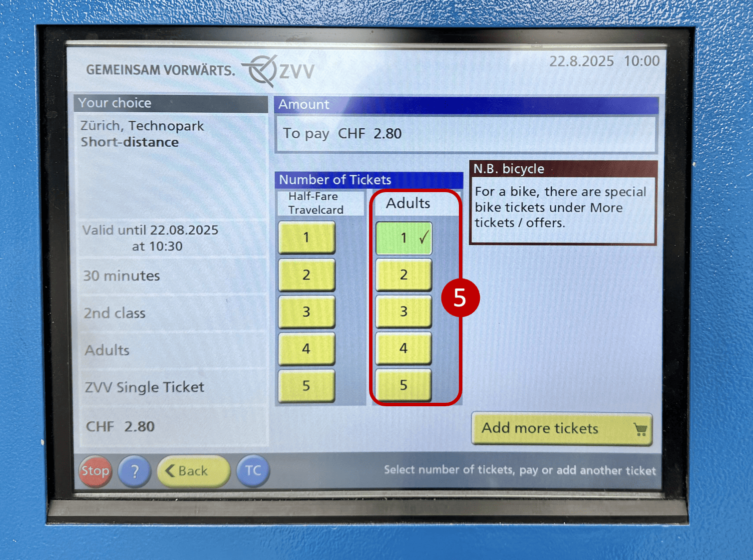Tap the ZVV logo in header
Screen dimensions: 753x560
[280, 71]
